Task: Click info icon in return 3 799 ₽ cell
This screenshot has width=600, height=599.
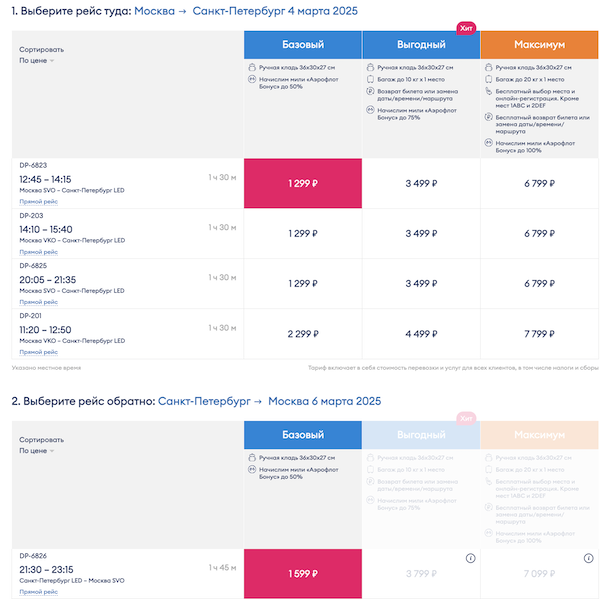Action: coord(470,558)
